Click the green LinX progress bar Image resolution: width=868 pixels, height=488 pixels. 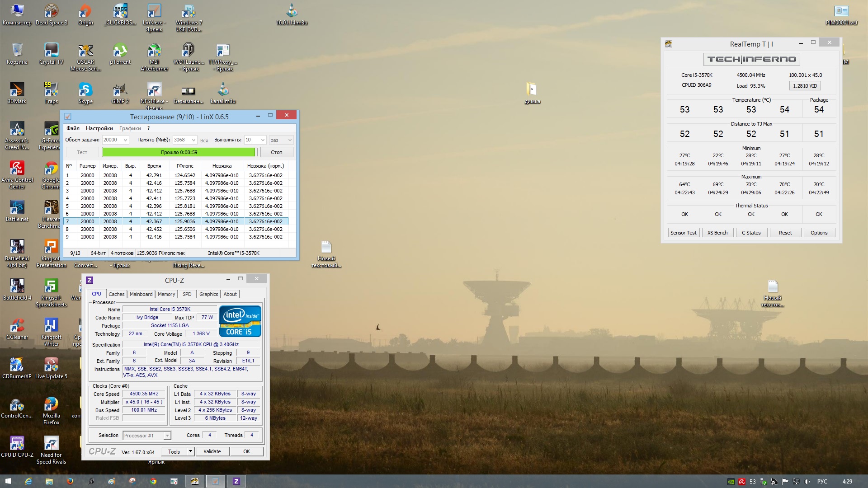click(x=179, y=152)
